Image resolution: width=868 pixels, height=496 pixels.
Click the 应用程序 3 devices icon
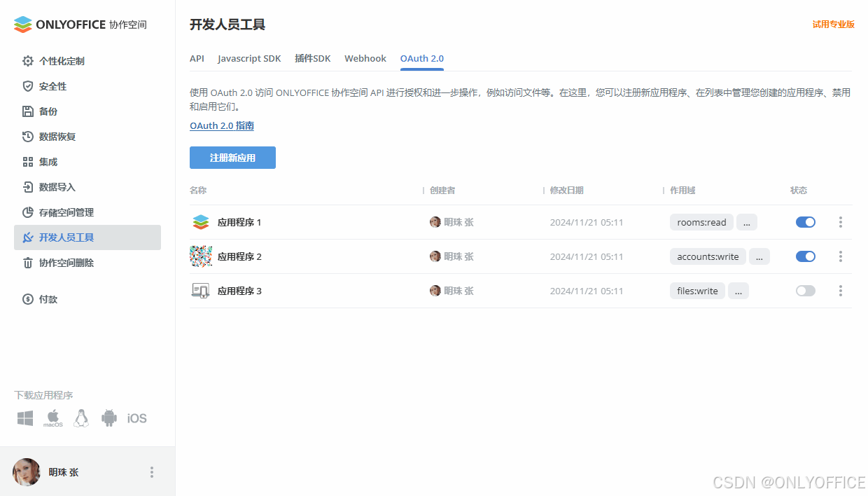[x=201, y=291]
